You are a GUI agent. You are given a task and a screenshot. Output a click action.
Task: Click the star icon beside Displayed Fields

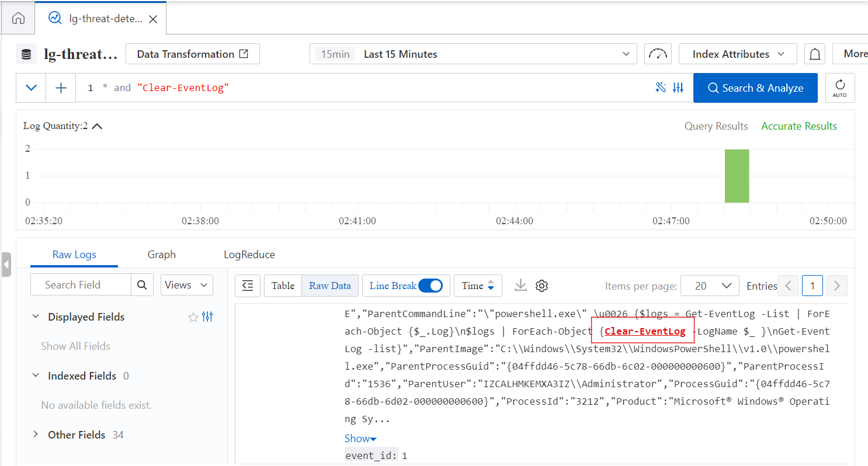(193, 317)
